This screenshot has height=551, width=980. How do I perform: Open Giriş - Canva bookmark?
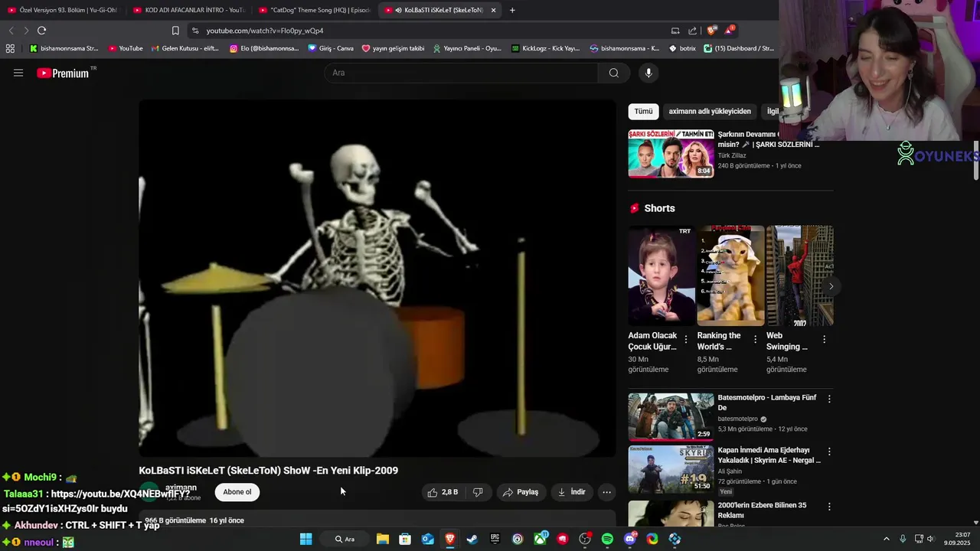coord(331,48)
